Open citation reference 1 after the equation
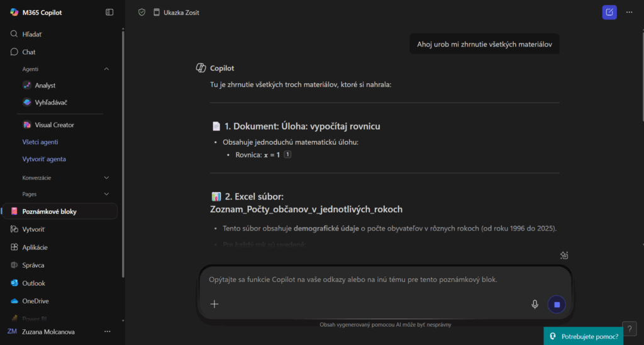 pos(287,155)
